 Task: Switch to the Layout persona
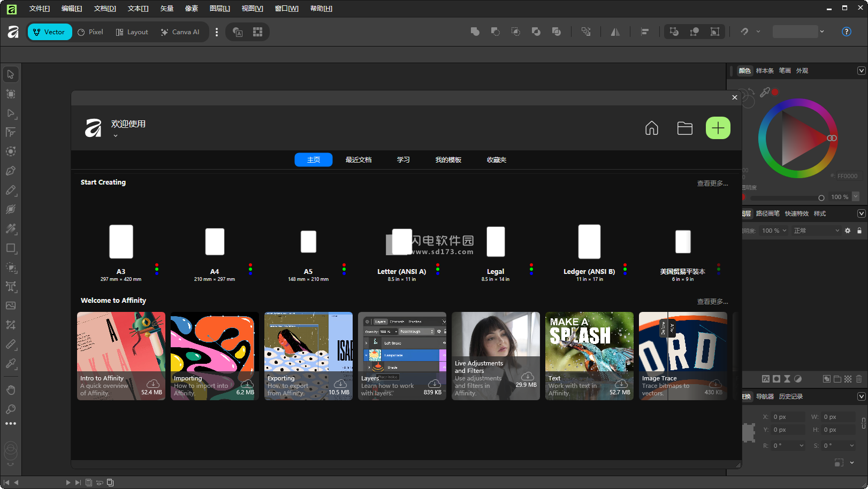coord(132,32)
